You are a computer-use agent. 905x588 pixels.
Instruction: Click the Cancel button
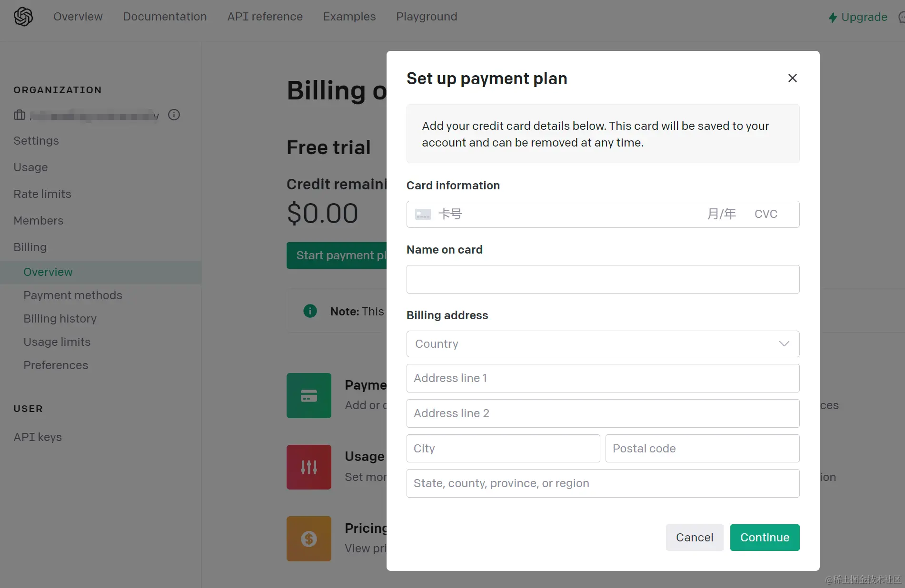694,538
